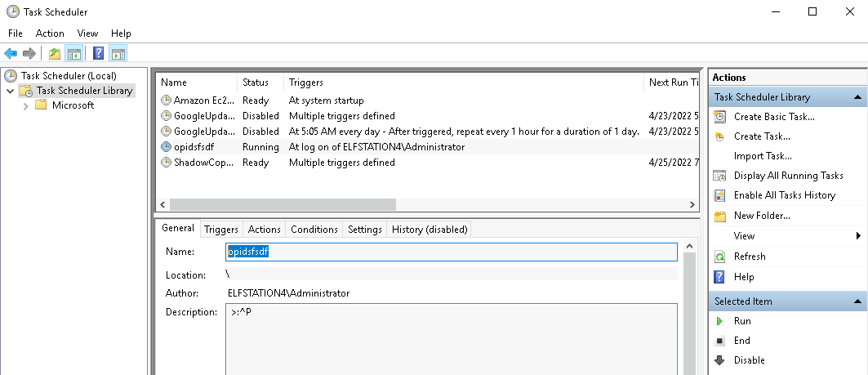Image resolution: width=868 pixels, height=375 pixels.
Task: Toggle the Show/Hide Action Pane icon
Action: point(118,54)
